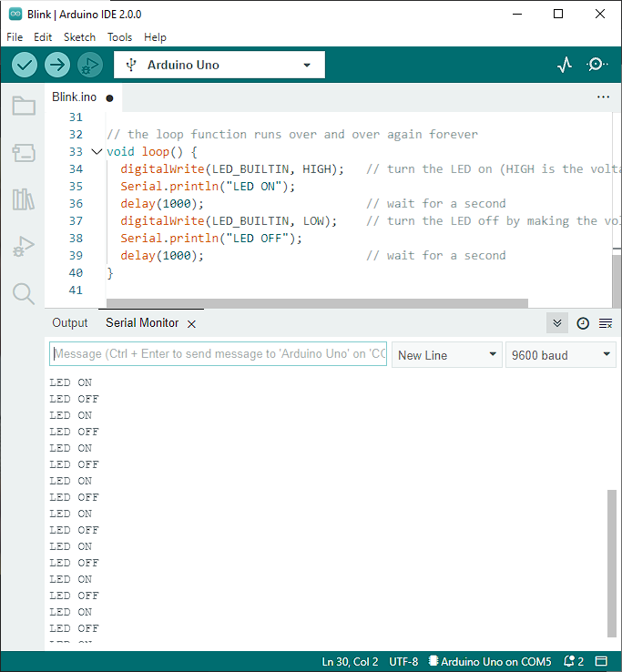Select the Serial Monitor tab
Screen dimensions: 622x672
[x=142, y=322]
